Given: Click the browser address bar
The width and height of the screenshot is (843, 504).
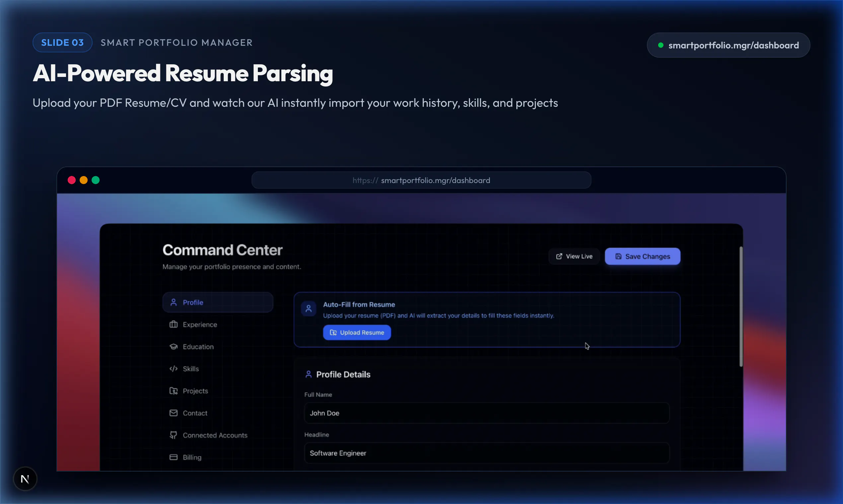Looking at the screenshot, I should (x=421, y=180).
